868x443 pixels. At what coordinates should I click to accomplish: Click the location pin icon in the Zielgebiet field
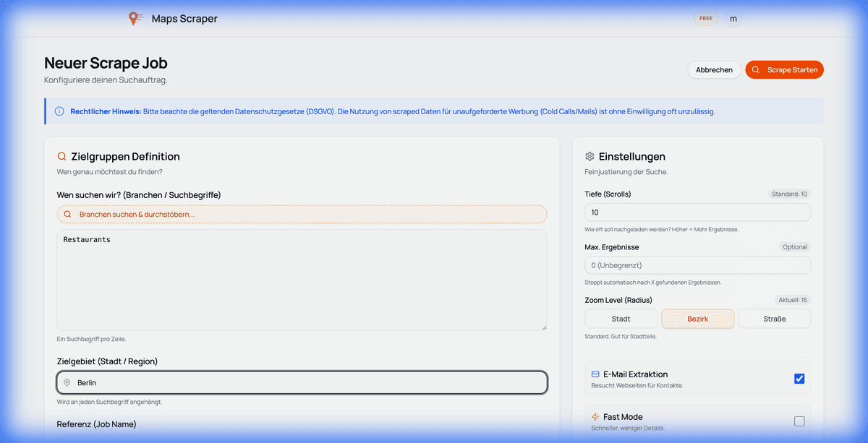pos(67,382)
